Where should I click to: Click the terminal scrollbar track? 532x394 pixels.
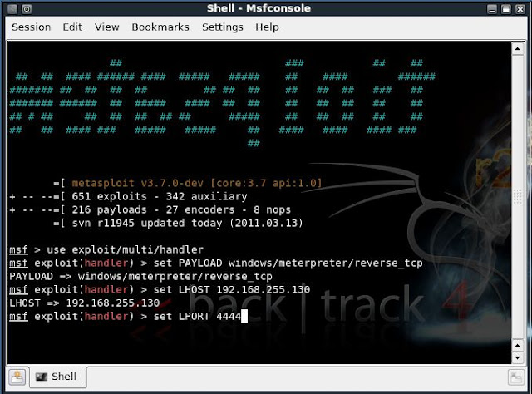click(x=517, y=197)
